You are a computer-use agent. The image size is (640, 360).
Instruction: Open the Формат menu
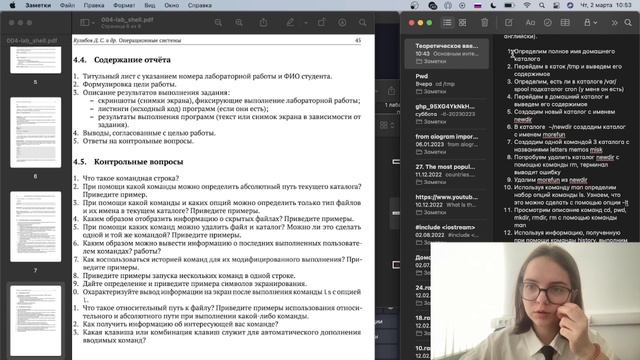coord(124,5)
